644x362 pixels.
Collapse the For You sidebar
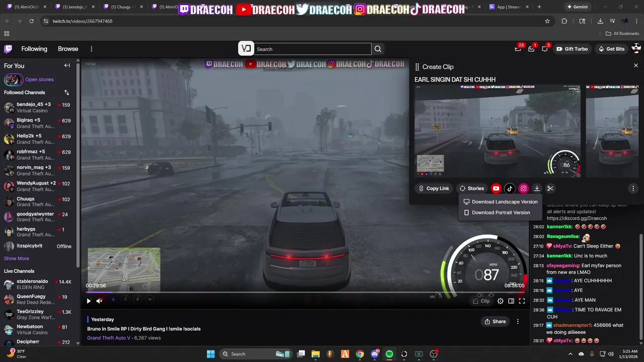click(x=67, y=65)
